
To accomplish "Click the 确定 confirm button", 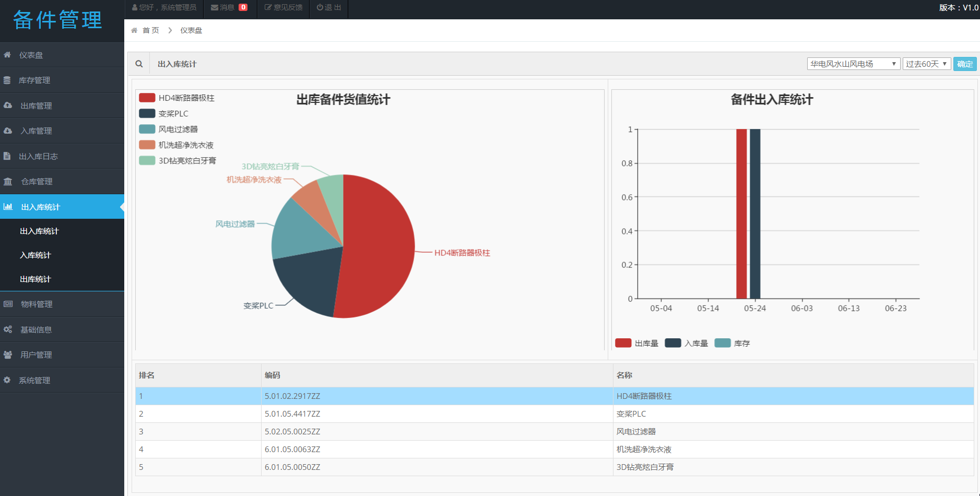I will (965, 64).
